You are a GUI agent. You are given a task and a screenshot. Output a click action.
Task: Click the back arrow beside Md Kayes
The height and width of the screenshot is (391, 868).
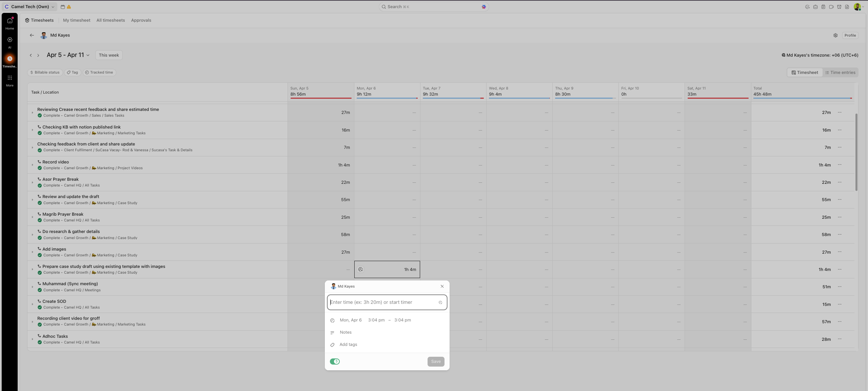point(32,35)
